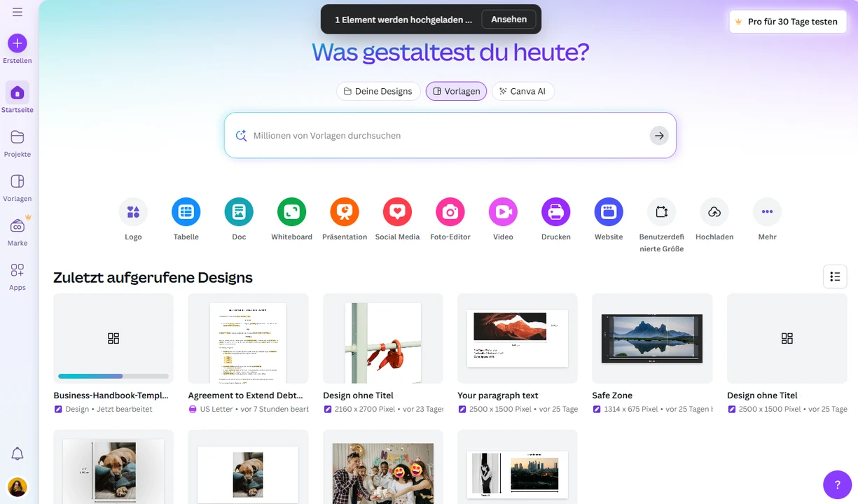Open the user profile avatar
Viewport: 858px width, 504px height.
tap(18, 487)
